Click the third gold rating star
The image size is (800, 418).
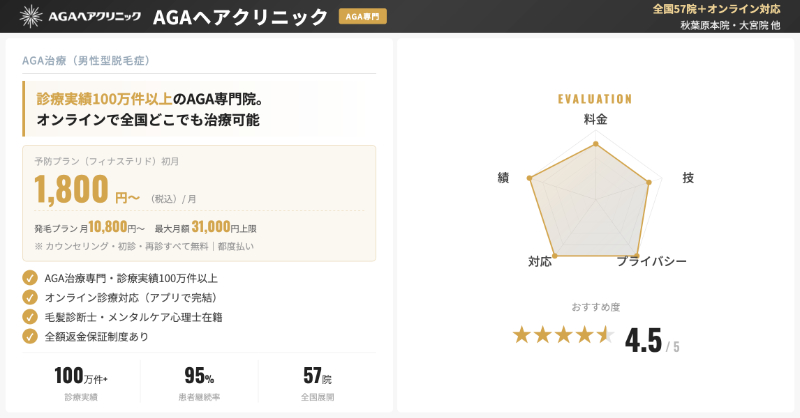tap(564, 335)
